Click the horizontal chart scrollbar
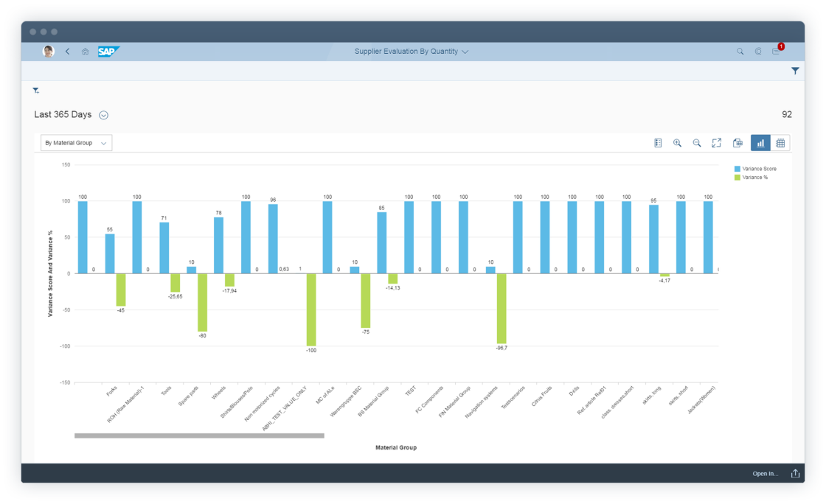The height and width of the screenshot is (504, 826). pyautogui.click(x=199, y=435)
